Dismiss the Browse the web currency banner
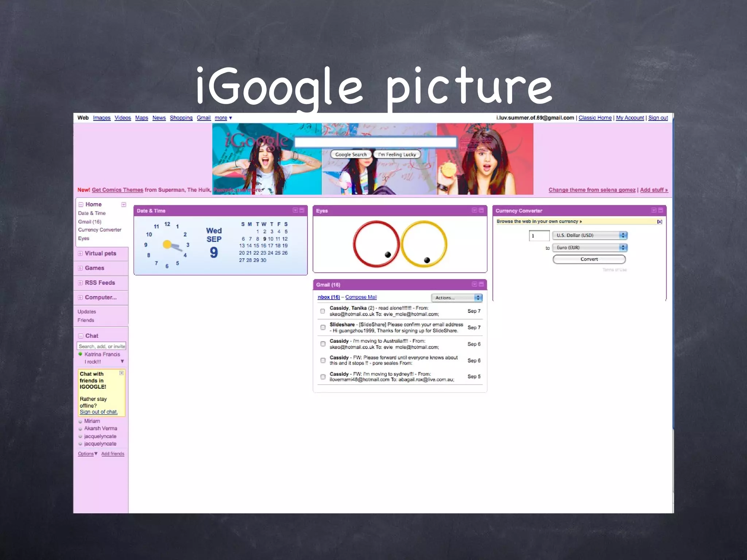 (x=659, y=222)
